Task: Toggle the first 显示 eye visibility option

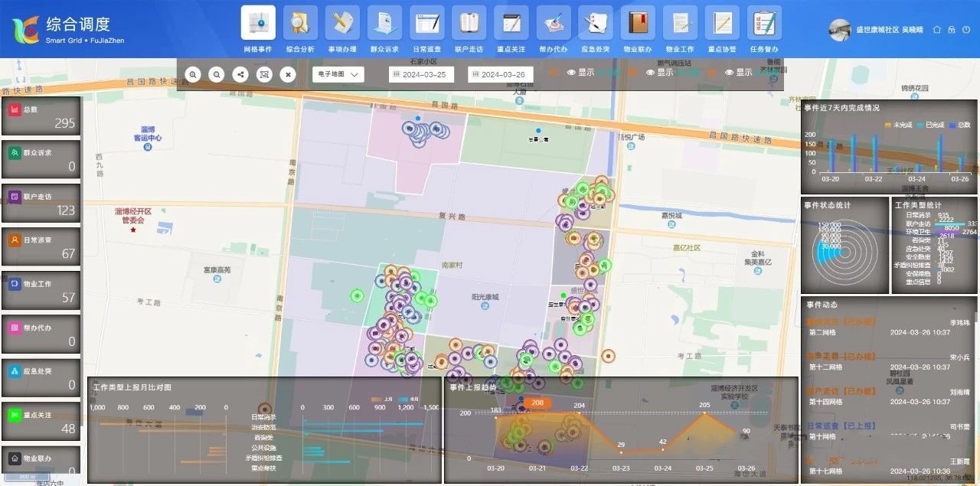Action: 580,73
